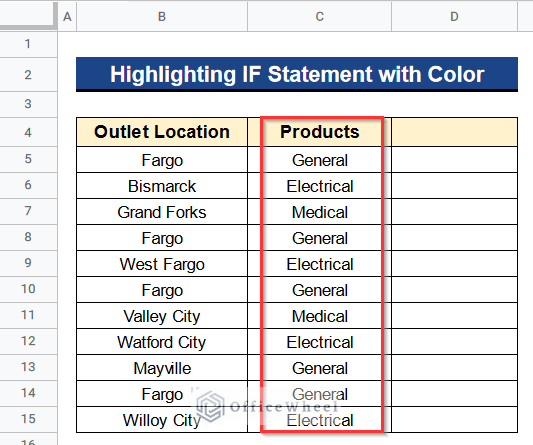Select 'General' in row 10
Screen dimensions: 533x445
click(x=320, y=290)
